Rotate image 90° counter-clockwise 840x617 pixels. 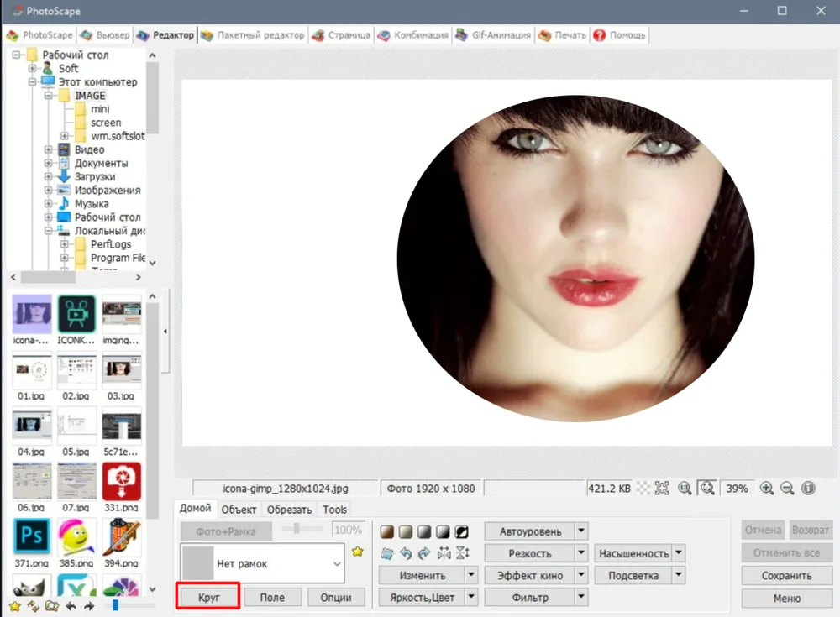(406, 553)
